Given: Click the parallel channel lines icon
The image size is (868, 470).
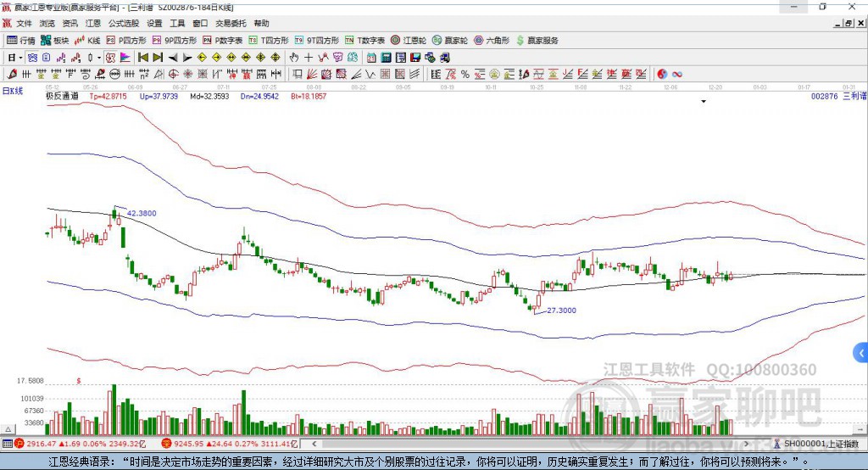Looking at the screenshot, I should click(x=415, y=75).
